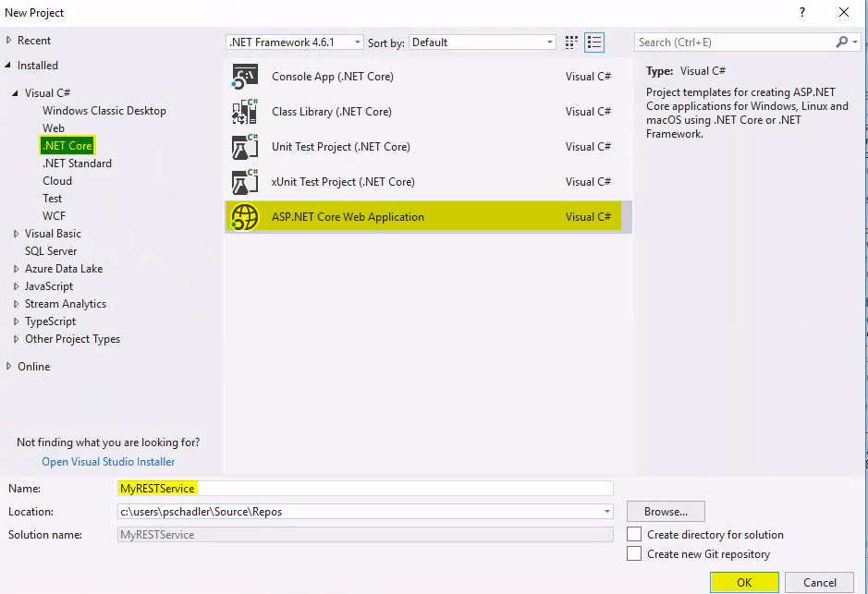
Task: Expand the Azure Data Lake node
Action: [x=16, y=269]
